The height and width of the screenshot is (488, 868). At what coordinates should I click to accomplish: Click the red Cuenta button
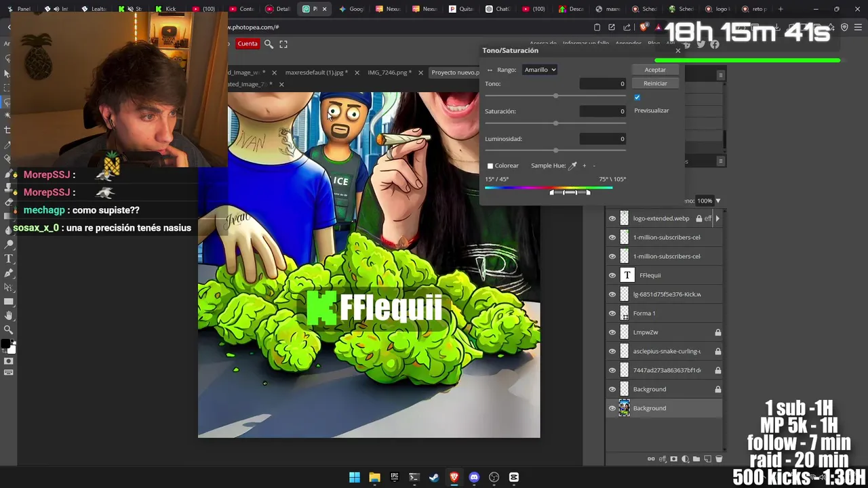click(248, 44)
